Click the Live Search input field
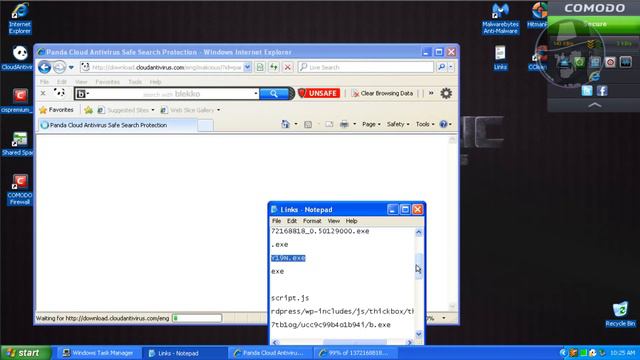 (366, 67)
